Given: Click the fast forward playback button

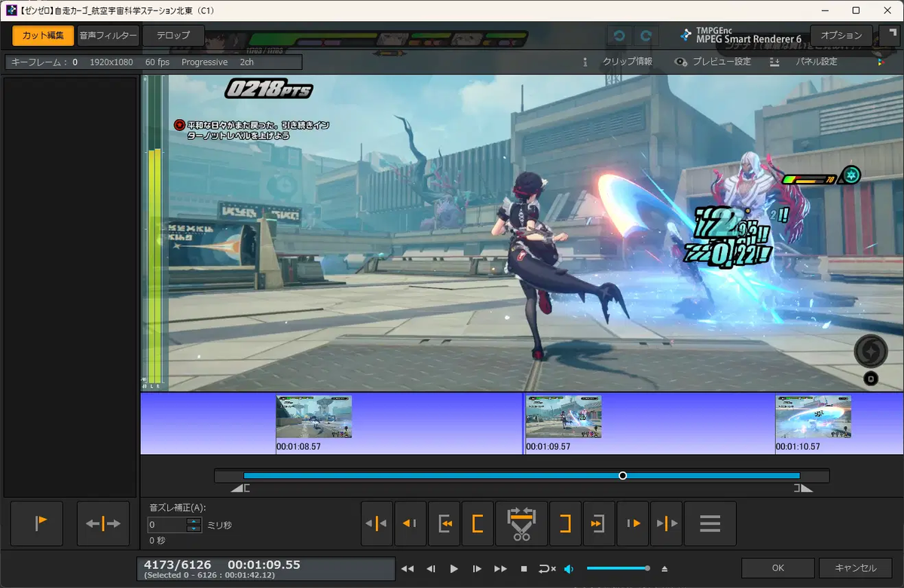Looking at the screenshot, I should point(500,569).
